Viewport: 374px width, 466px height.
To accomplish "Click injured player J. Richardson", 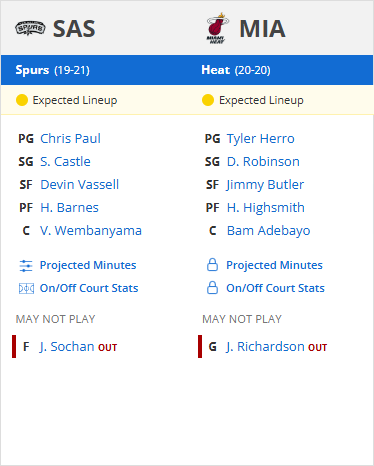I will (x=265, y=347).
